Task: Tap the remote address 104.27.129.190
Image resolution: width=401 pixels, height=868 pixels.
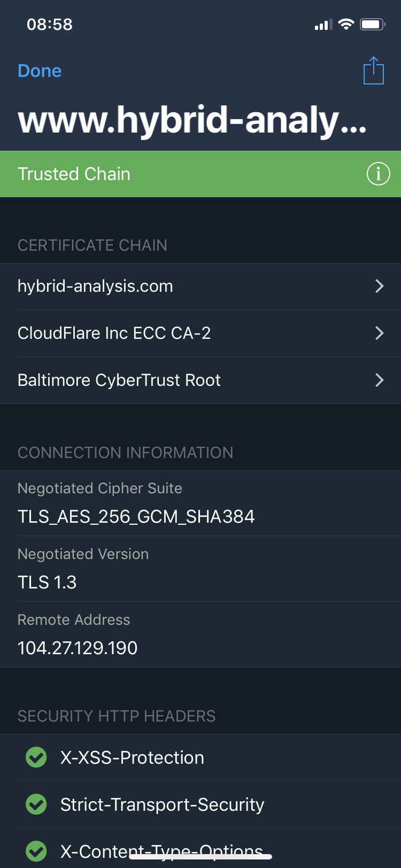Action: coord(78,648)
